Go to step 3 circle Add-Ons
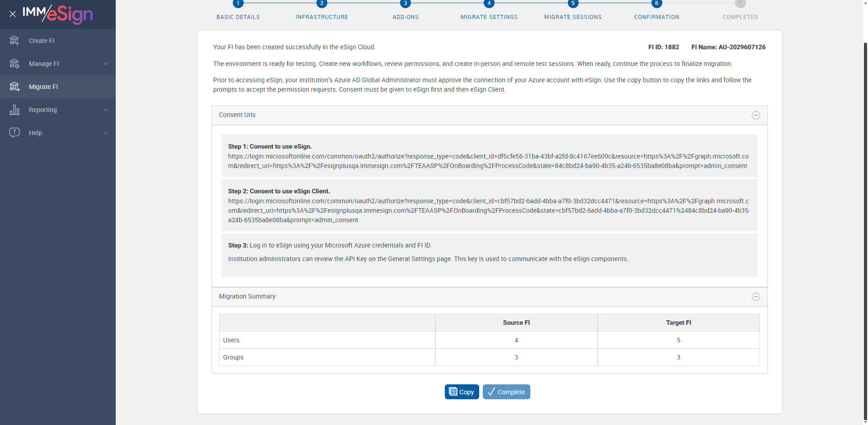This screenshot has height=425, width=868. point(406,4)
